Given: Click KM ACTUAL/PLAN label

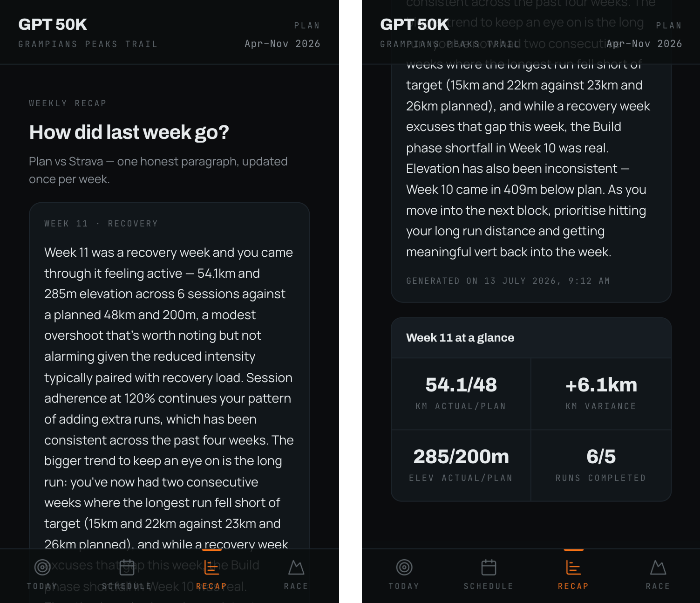Looking at the screenshot, I should (461, 406).
